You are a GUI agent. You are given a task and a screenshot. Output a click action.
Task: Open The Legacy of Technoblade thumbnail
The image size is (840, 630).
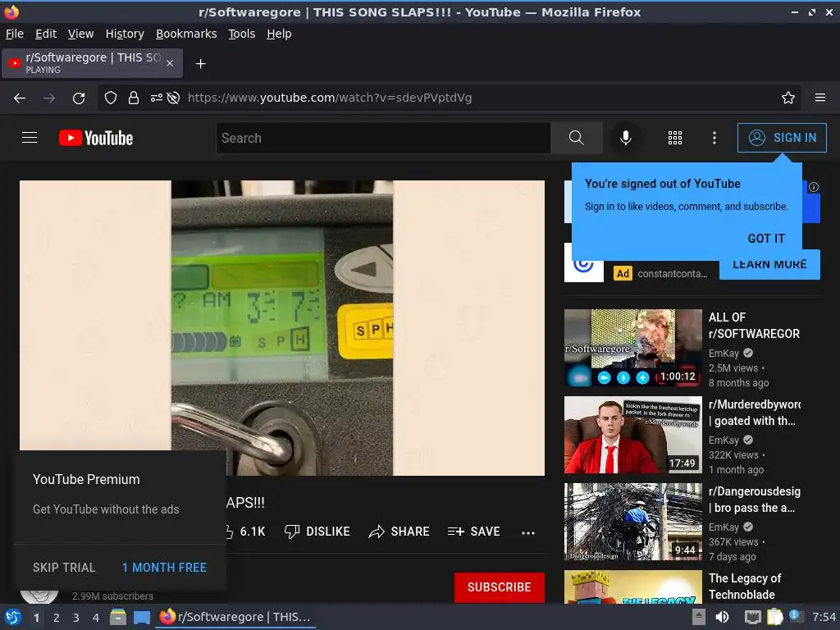point(632,587)
